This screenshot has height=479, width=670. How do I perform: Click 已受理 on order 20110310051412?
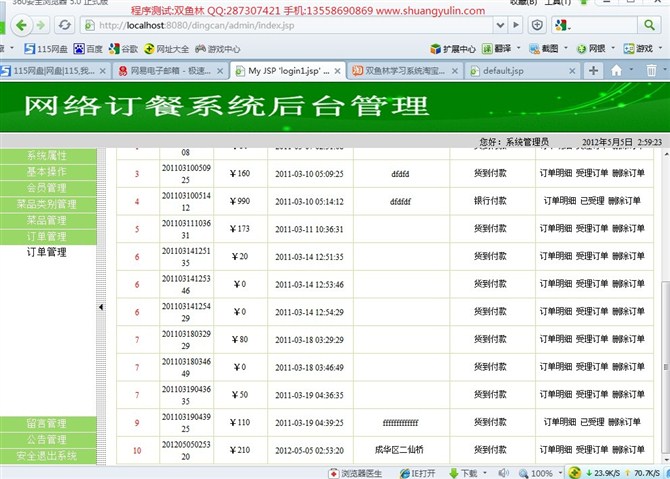click(x=592, y=201)
